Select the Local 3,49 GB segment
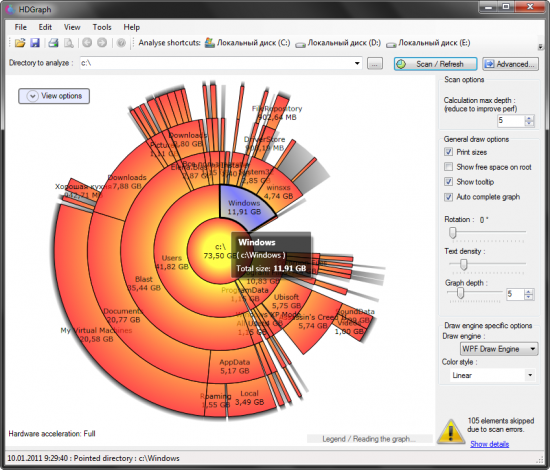This screenshot has width=550, height=470. [249, 398]
